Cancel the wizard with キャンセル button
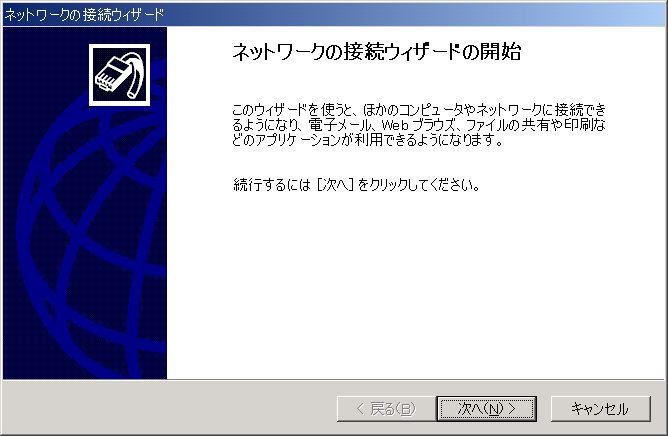This screenshot has width=668, height=436. tap(601, 409)
